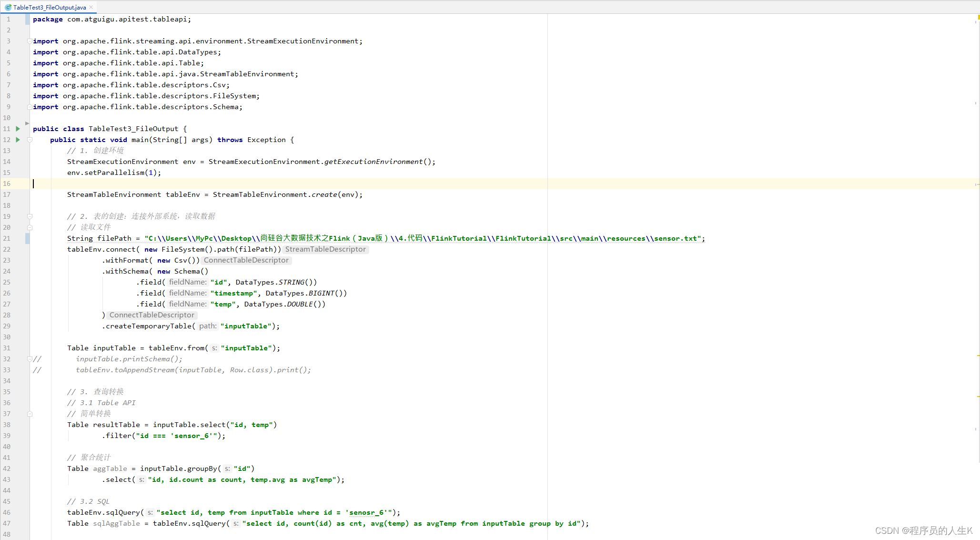Click the StreamTableDescriptor inlay hint on line 22

tap(325, 249)
